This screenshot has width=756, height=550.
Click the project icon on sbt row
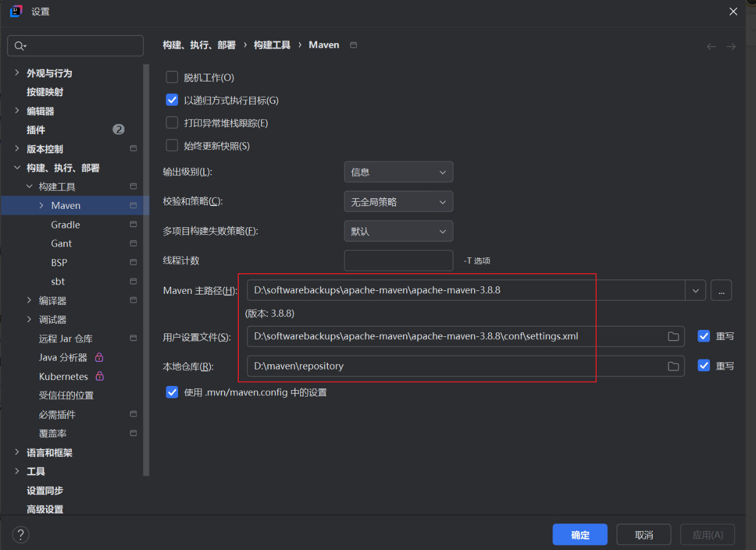pyautogui.click(x=133, y=281)
